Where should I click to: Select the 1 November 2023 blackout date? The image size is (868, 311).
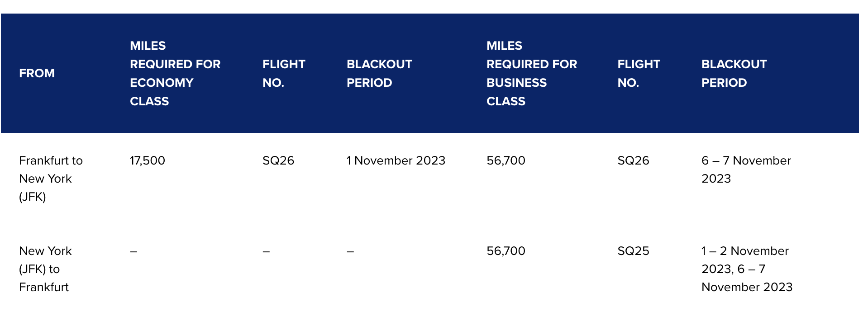click(396, 160)
